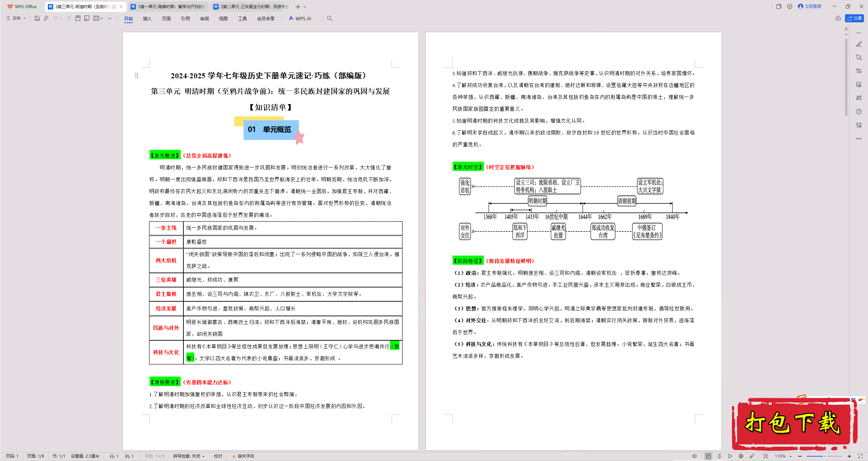
Task: Click the Undo arrow icon
Action: coord(55,18)
